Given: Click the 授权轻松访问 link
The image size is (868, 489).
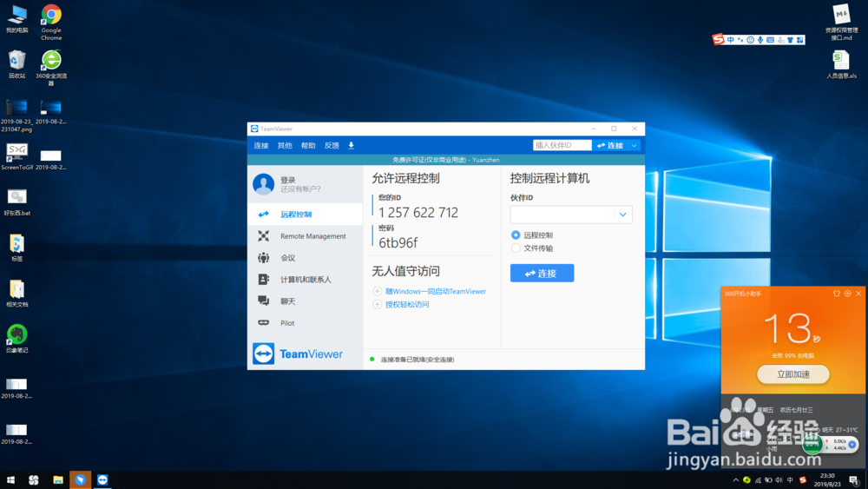Looking at the screenshot, I should (407, 304).
